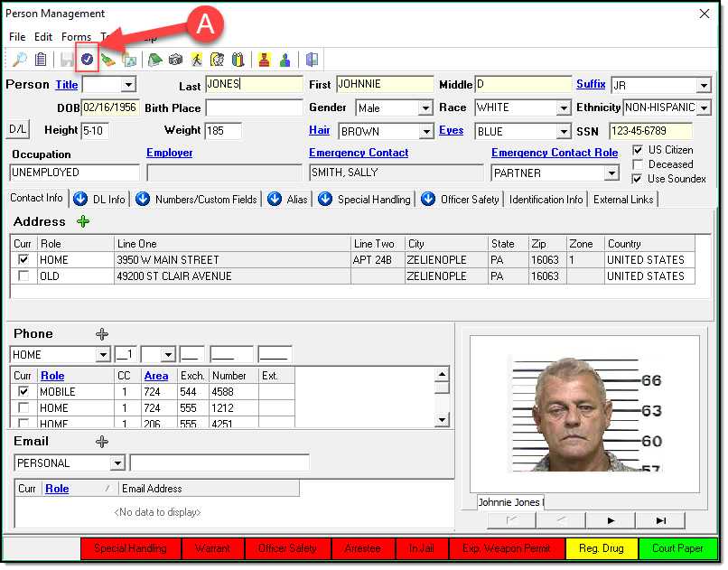
Task: Click the running person toolbar icon
Action: 196,60
